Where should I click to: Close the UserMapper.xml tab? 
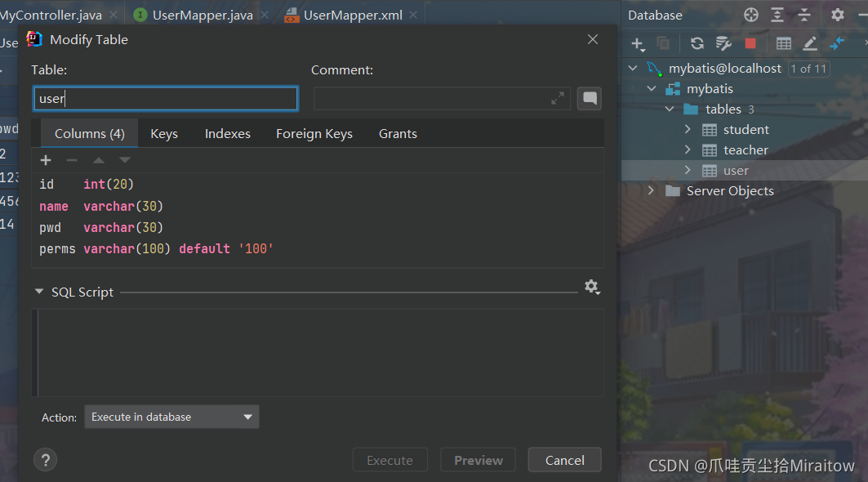[x=413, y=15]
